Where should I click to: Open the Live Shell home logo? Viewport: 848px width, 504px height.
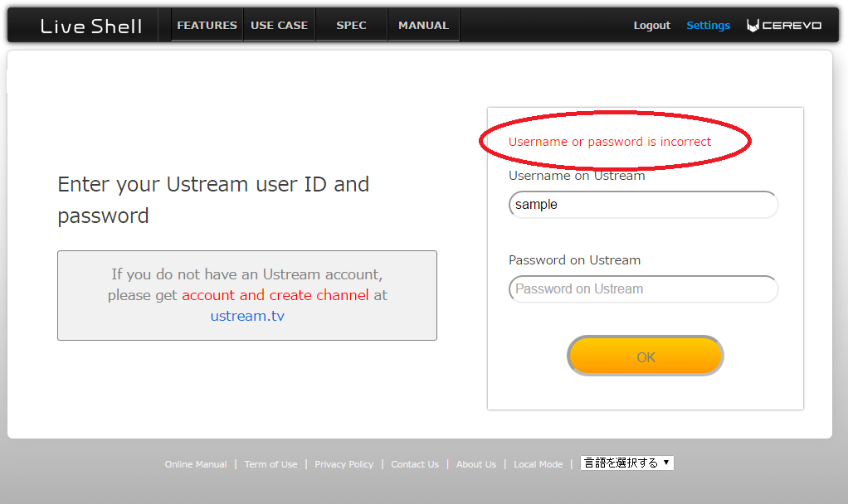(91, 26)
